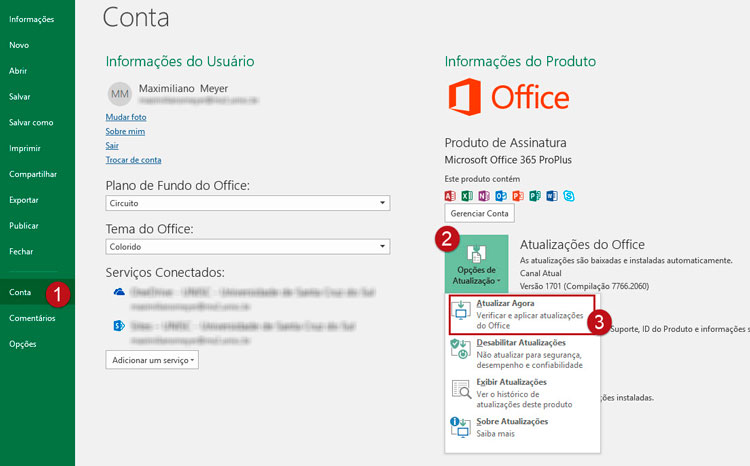750x466 pixels.
Task: Open Comentários in the sidebar
Action: 32,318
